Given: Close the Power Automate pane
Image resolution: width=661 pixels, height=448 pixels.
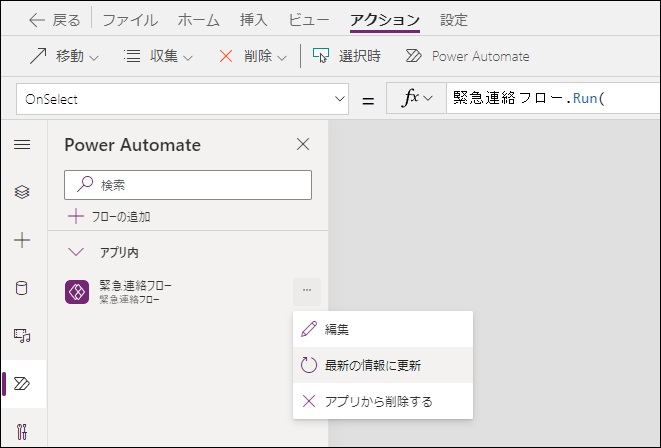Looking at the screenshot, I should (x=303, y=144).
